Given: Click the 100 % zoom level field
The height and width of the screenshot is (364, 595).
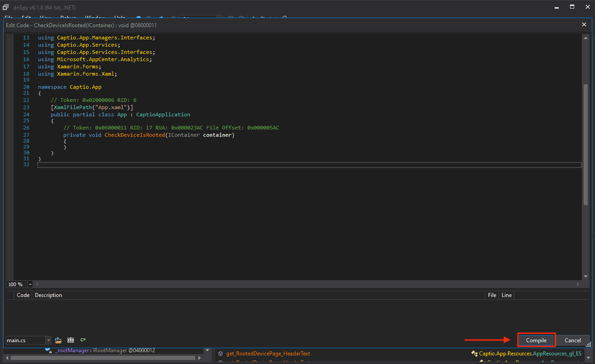Looking at the screenshot, I should click(17, 284).
